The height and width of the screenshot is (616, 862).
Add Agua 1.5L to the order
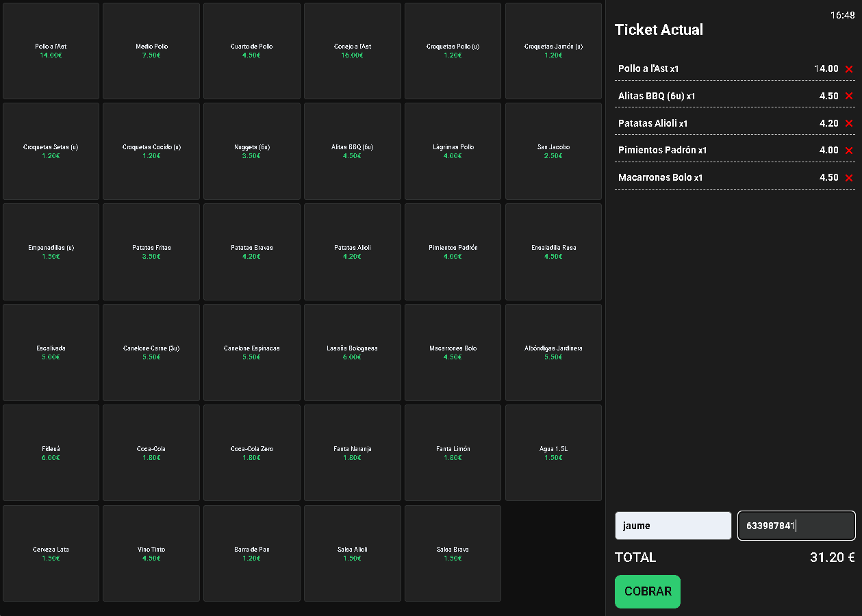tap(553, 453)
